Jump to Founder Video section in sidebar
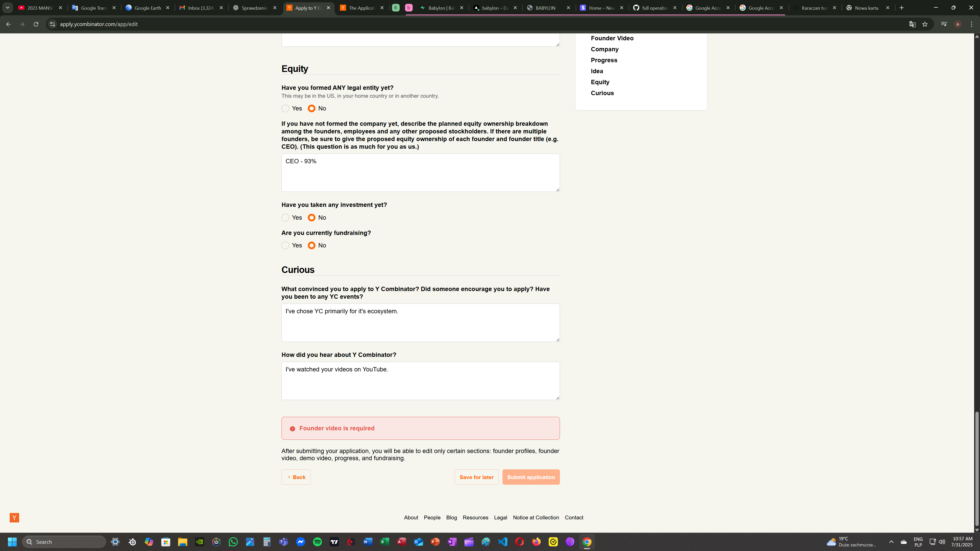 tap(612, 38)
